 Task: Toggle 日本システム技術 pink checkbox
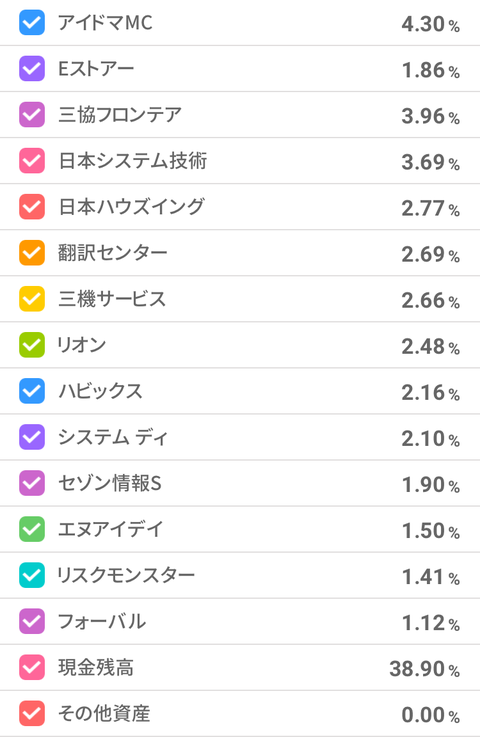coord(31,161)
